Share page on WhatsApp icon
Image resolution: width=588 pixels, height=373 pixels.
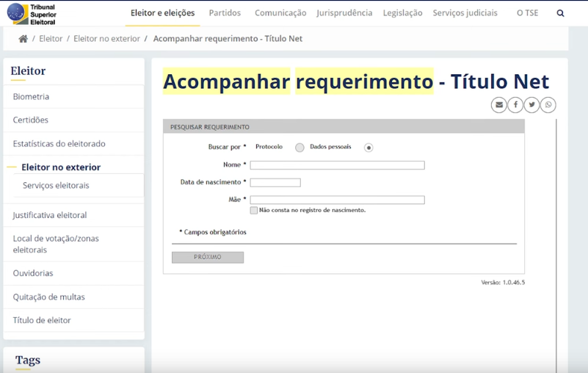point(548,105)
